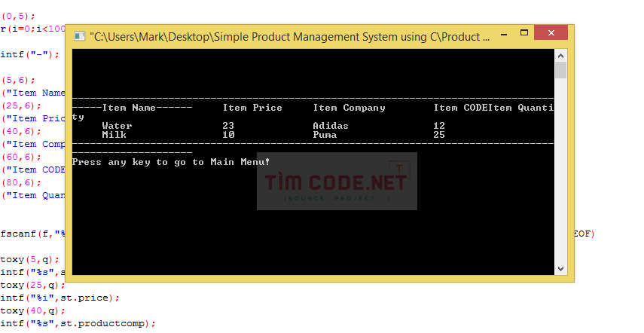Viewport: 644px width, 333px height.
Task: Click the 'toxy(5,q);' code line
Action: (30, 259)
